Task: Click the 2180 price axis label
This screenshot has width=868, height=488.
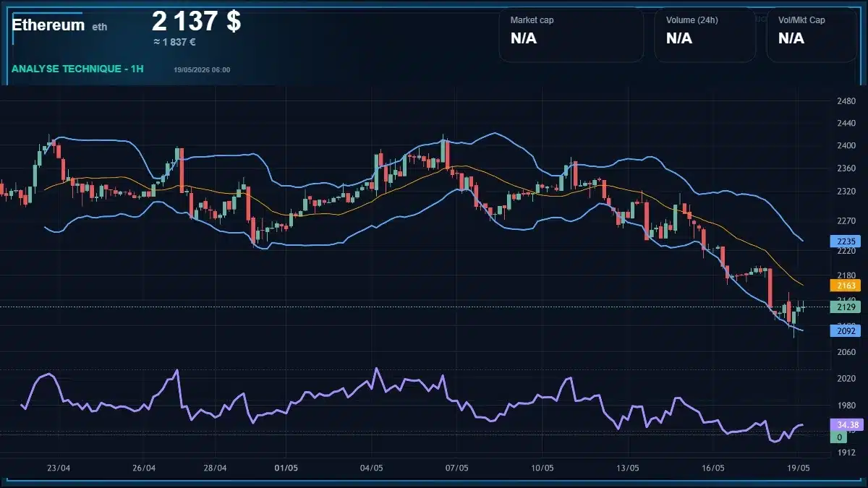Action: coord(846,275)
